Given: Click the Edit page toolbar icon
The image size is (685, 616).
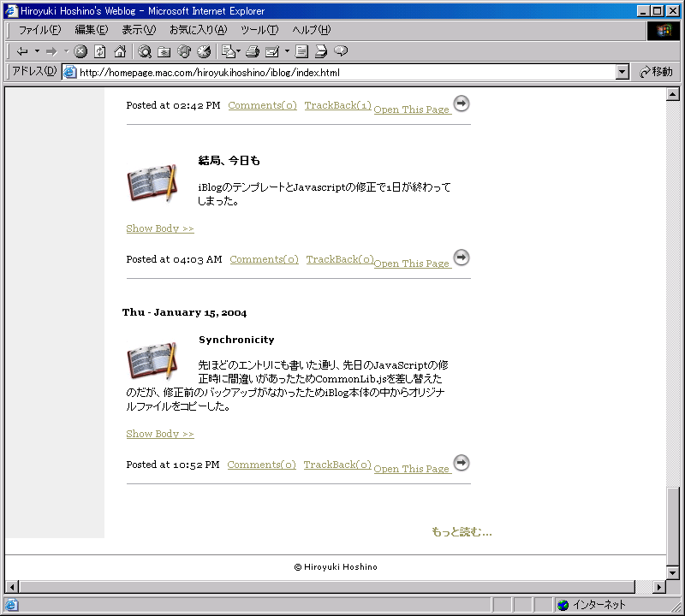Looking at the screenshot, I should (272, 51).
